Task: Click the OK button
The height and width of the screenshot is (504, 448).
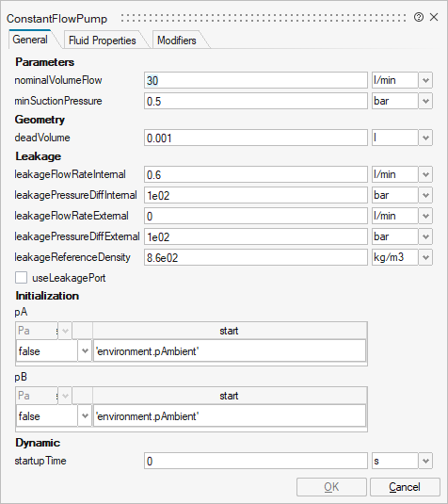Action: tap(331, 487)
